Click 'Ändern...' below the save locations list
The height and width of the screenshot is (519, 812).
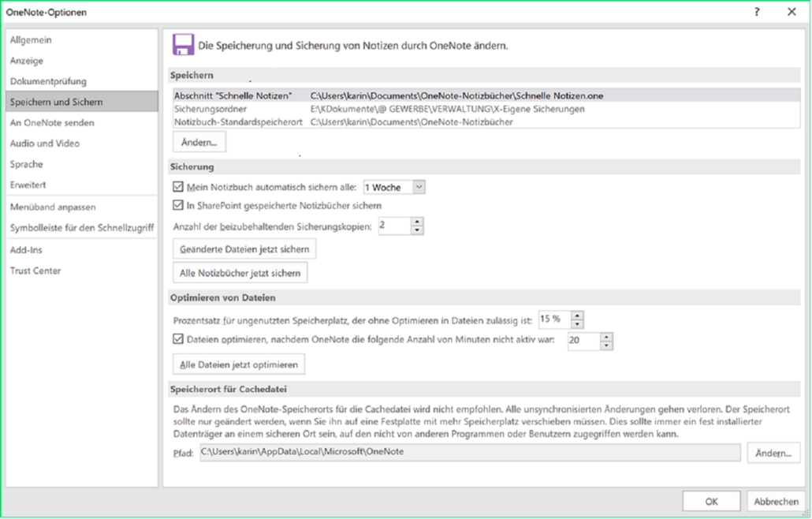[199, 141]
